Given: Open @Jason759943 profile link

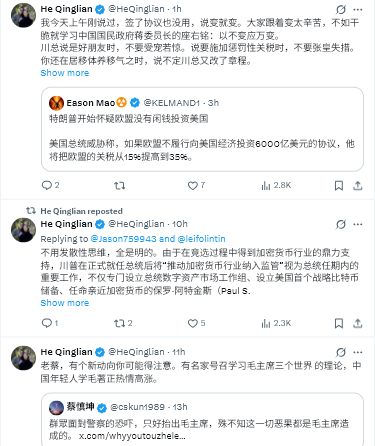Looking at the screenshot, I should point(123,239).
